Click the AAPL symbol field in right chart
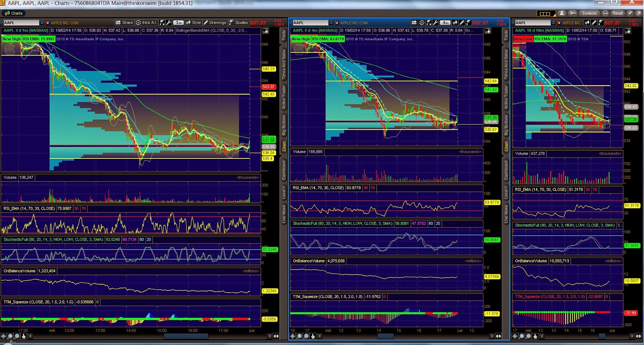Viewport: 644px width, 345px height. pos(533,23)
